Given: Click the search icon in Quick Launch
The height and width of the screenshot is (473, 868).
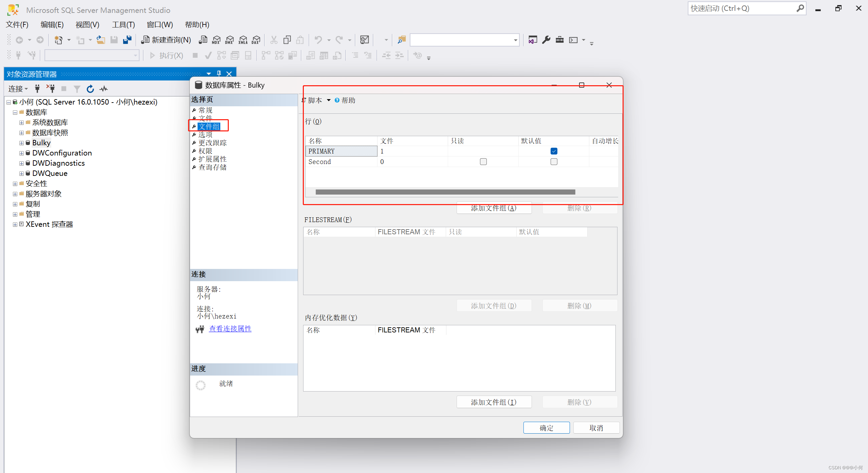Looking at the screenshot, I should [800, 8].
